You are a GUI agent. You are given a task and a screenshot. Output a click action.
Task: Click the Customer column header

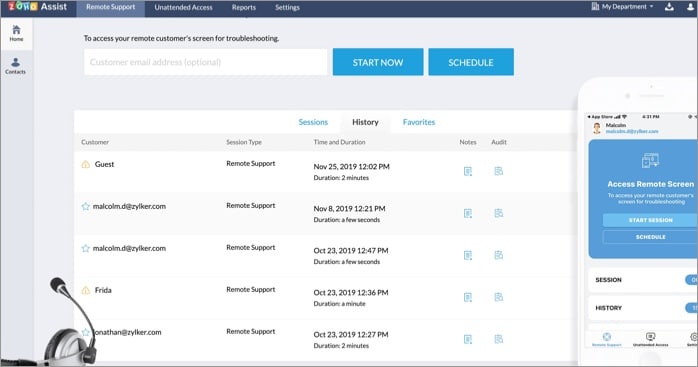[x=95, y=142]
